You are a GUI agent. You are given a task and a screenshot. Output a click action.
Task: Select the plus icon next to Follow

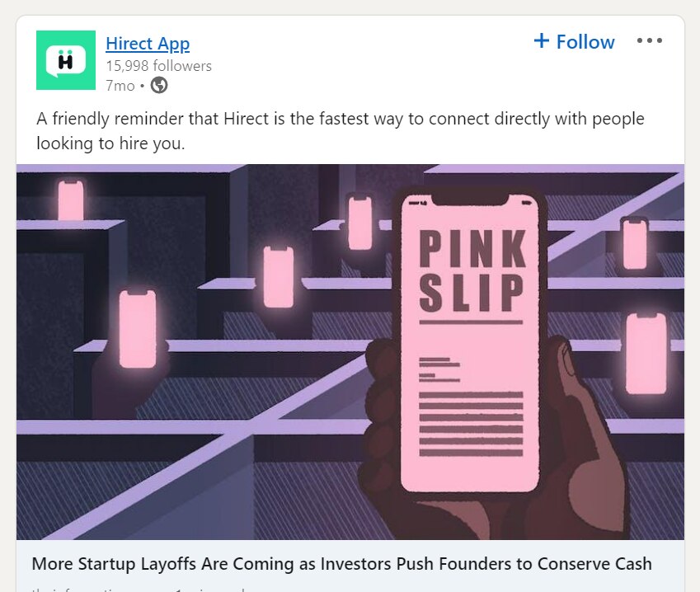tap(542, 40)
